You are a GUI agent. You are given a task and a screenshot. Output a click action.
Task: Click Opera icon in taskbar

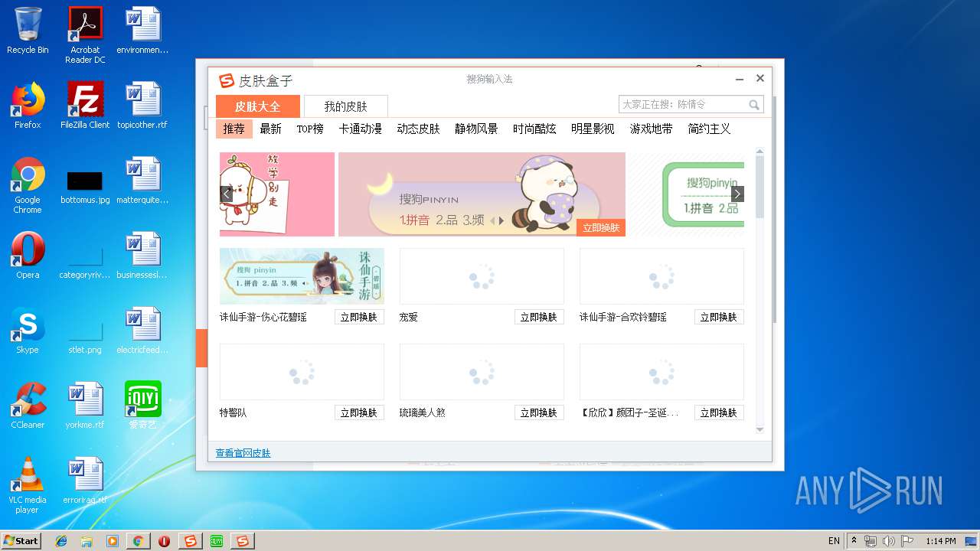point(164,541)
